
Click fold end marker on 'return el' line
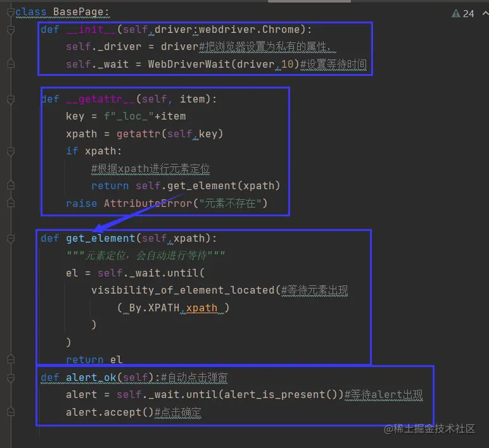click(x=11, y=359)
